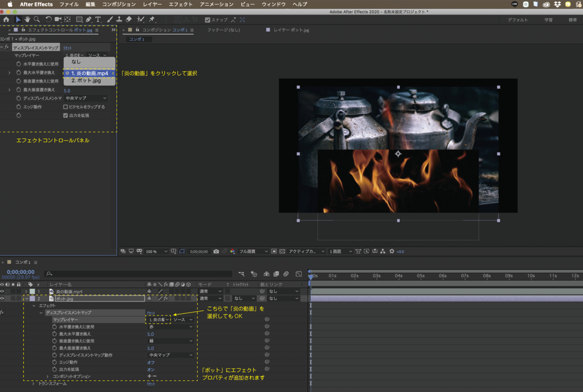
Task: Hide the 炎の動画.mp4 layer eye
Action: click(2, 291)
